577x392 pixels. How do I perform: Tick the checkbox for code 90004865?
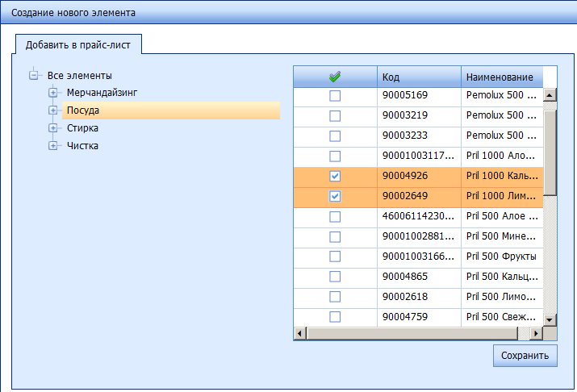[x=335, y=277]
